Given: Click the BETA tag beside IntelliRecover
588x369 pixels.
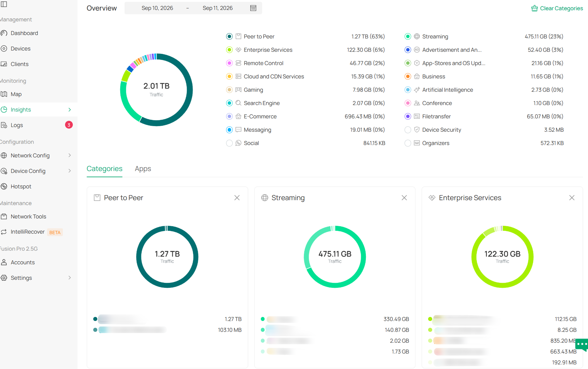Looking at the screenshot, I should coord(55,232).
